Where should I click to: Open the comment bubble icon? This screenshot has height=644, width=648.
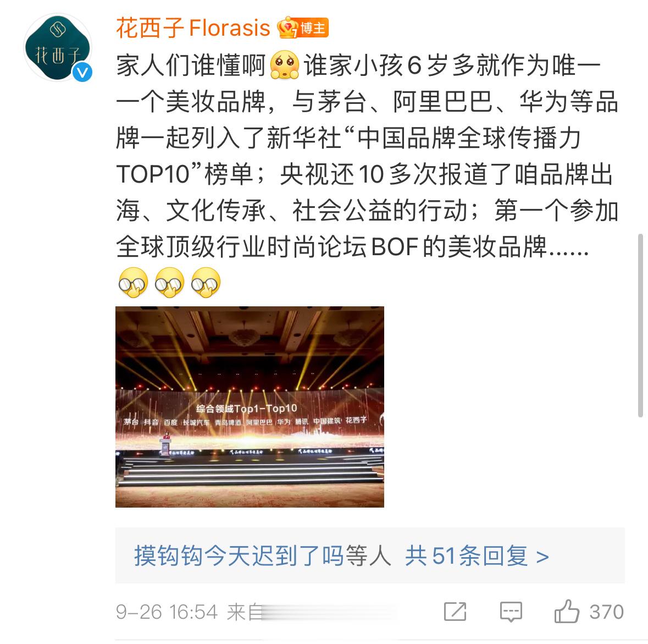click(511, 612)
